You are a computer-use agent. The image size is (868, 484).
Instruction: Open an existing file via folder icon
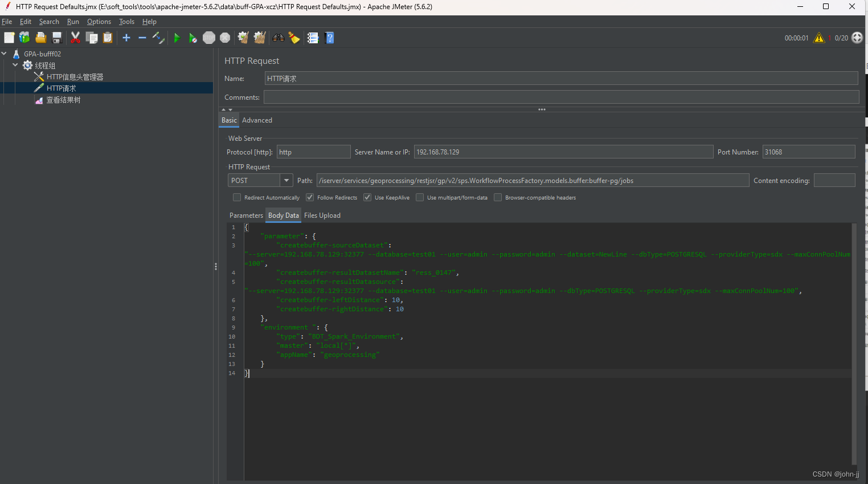tap(40, 38)
